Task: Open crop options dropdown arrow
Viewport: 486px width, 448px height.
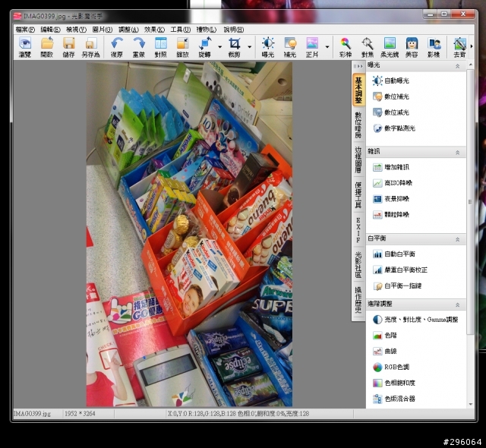Action: (250, 47)
